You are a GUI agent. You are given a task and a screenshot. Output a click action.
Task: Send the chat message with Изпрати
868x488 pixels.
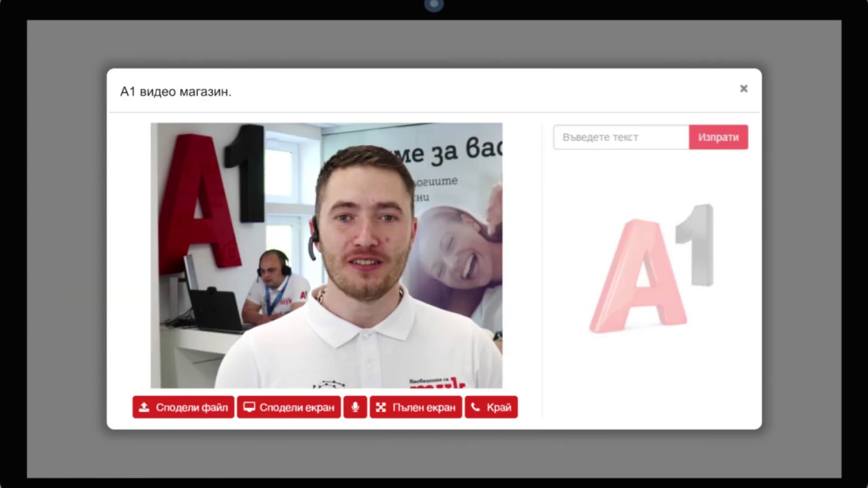718,137
